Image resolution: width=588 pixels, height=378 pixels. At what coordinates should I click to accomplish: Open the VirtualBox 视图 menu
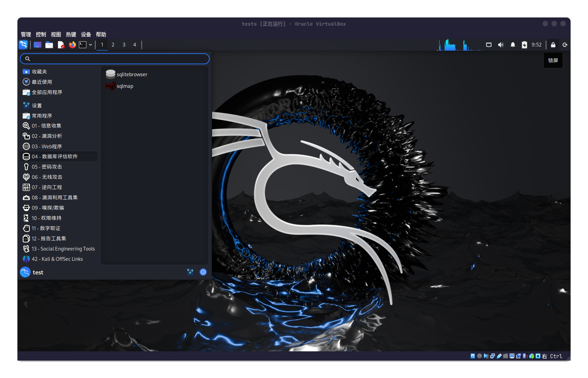tap(56, 35)
